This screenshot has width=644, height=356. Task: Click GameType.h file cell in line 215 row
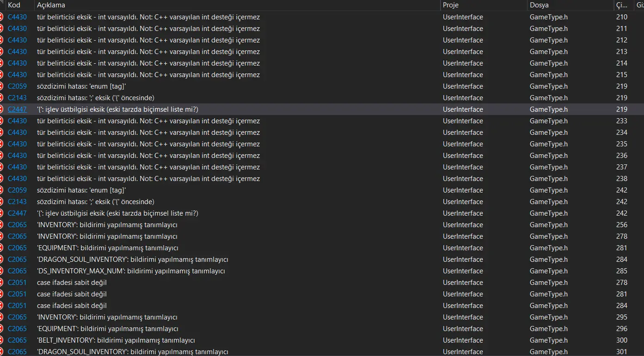click(548, 75)
